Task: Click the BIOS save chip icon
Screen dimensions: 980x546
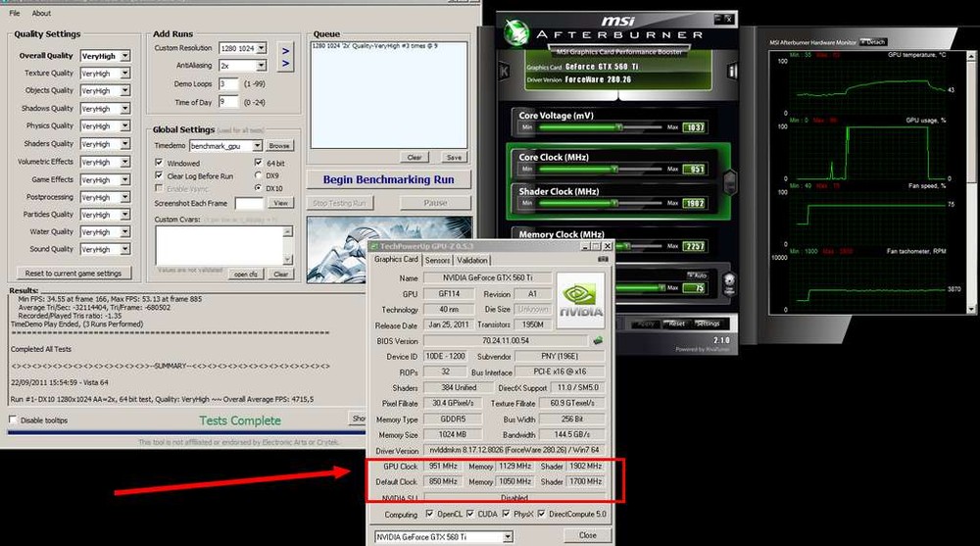Action: (x=598, y=340)
